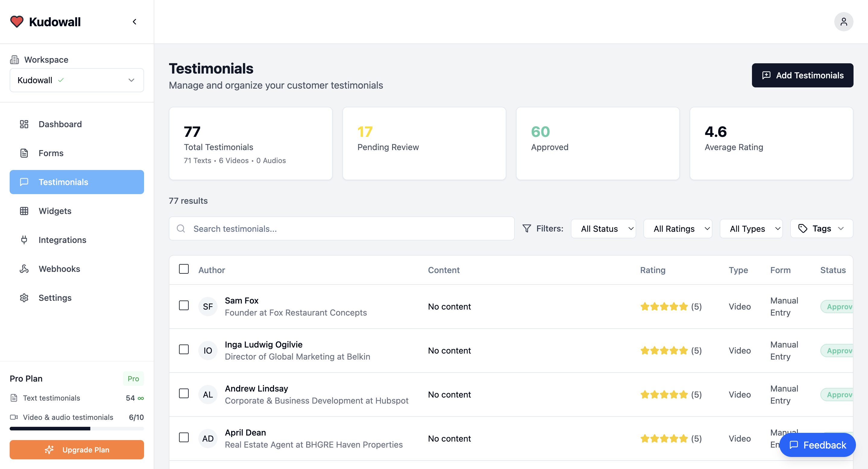Click the Rating column header
This screenshot has height=469, width=868.
point(653,270)
